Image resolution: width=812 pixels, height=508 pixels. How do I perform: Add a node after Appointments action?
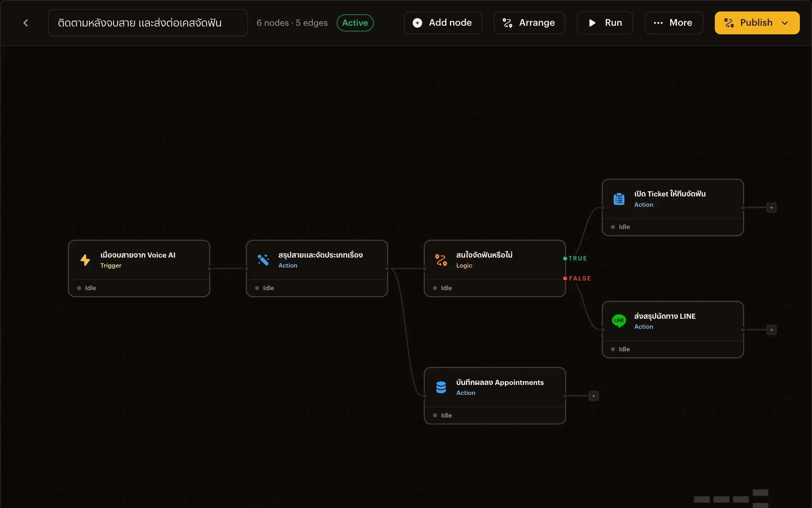(x=593, y=396)
